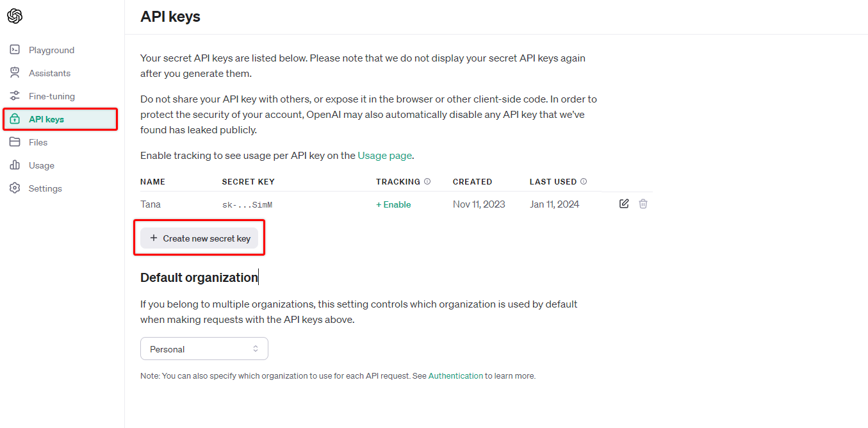Click the Fine-tuning sliders icon in sidebar
Screen dimensions: 868x428
[15, 96]
